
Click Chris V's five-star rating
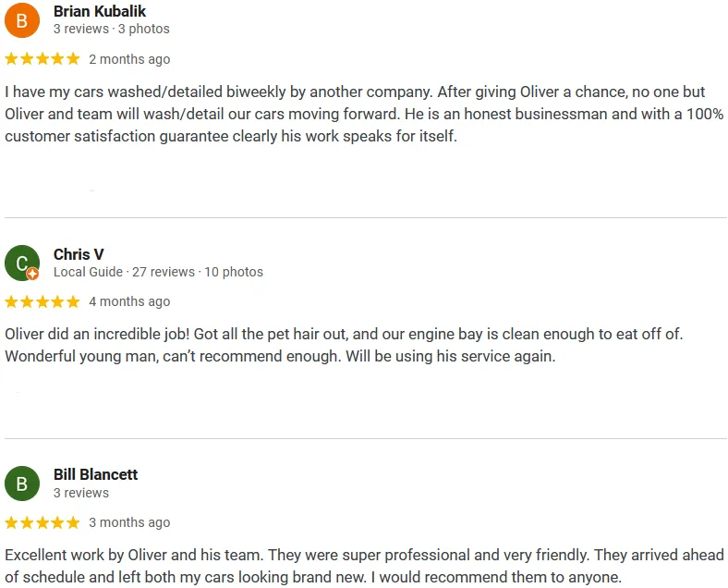(x=42, y=302)
